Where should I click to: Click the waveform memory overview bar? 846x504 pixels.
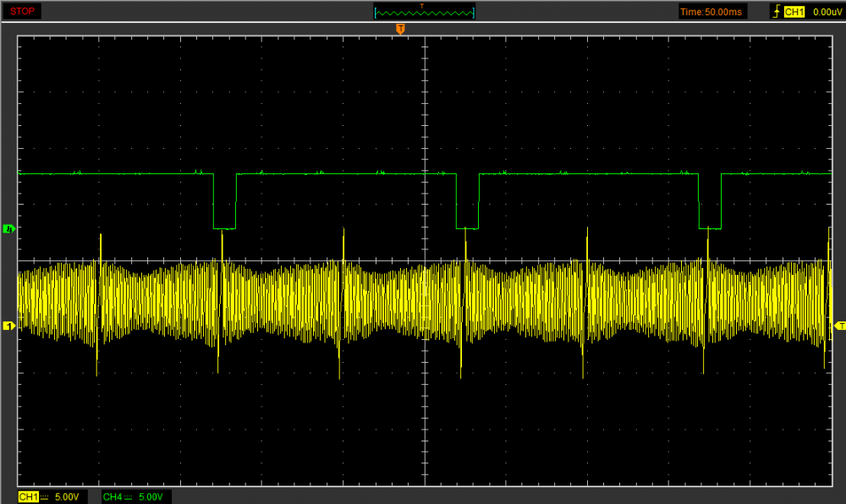pos(424,12)
